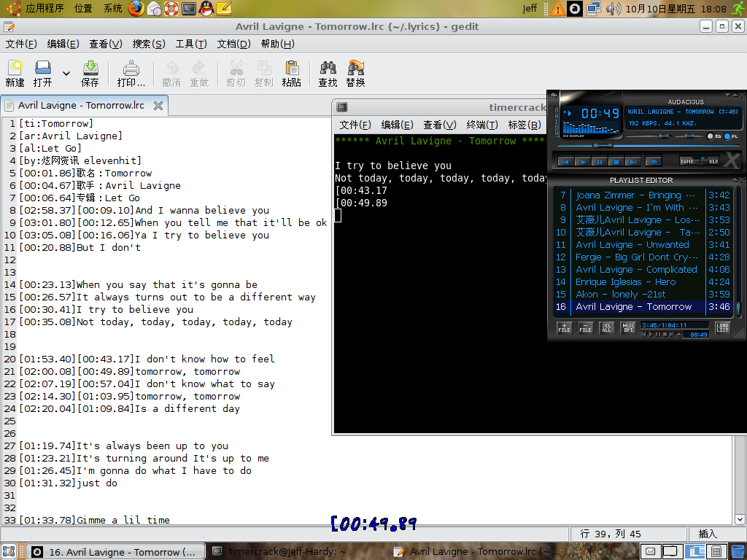The height and width of the screenshot is (560, 747).
Task: Stop playback in Audacious main window
Action: [x=616, y=162]
